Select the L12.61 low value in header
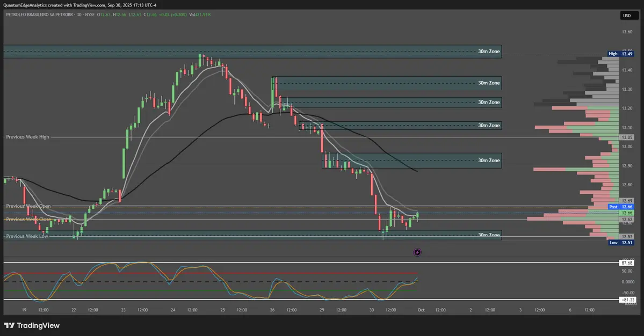This screenshot has height=336, width=644. [x=134, y=15]
